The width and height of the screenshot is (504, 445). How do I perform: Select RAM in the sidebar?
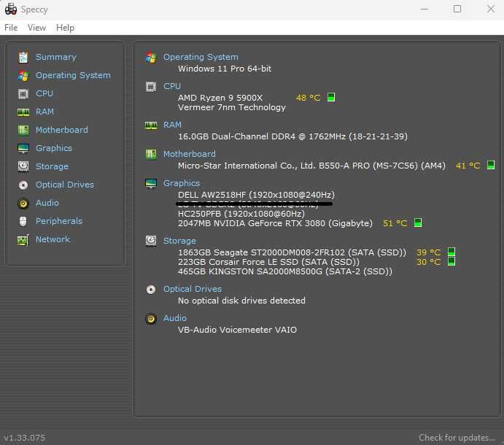click(x=44, y=112)
